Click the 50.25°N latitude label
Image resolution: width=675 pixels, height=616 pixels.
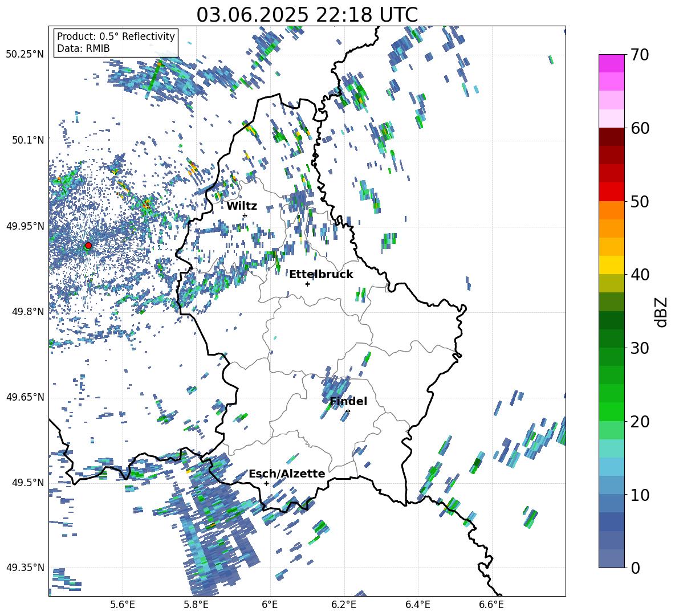[25, 55]
